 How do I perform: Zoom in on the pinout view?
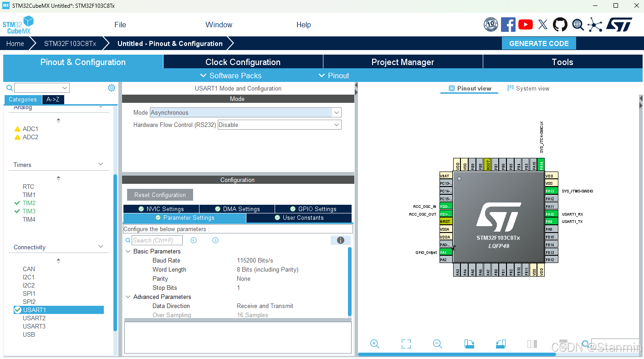coord(375,344)
